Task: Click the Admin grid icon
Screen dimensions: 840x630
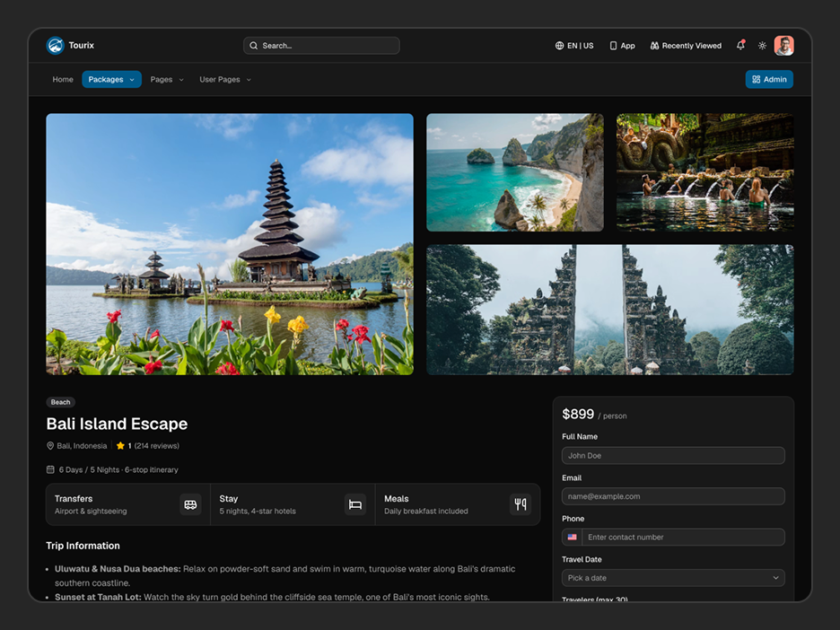Action: (x=757, y=79)
